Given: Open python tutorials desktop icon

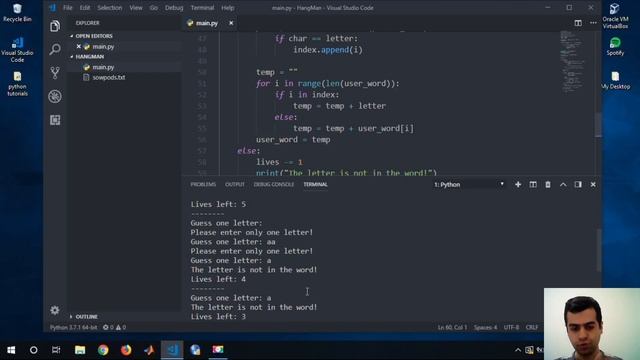Looking at the screenshot, I should [17, 84].
